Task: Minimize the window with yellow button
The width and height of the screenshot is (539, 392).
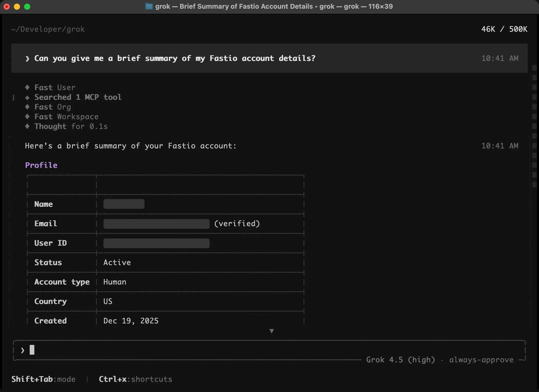Action: click(17, 7)
